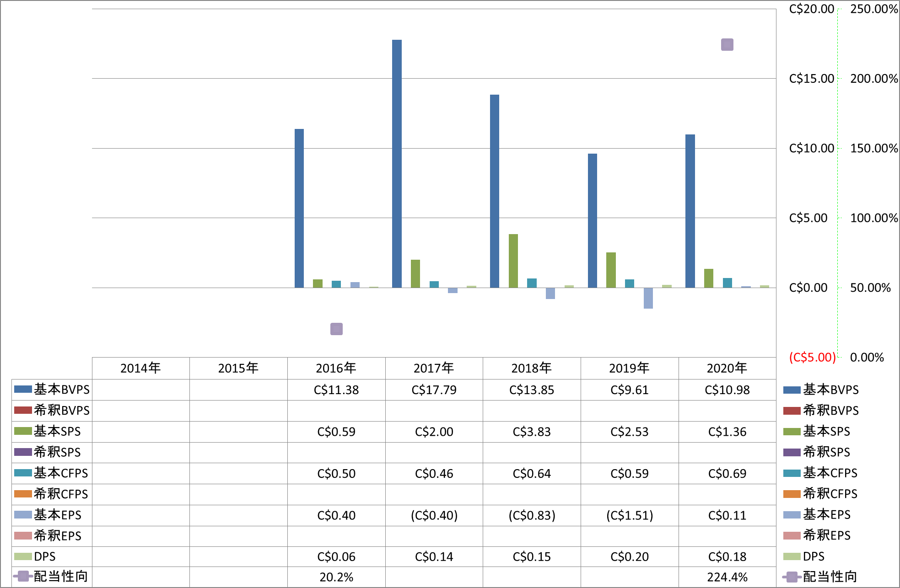Select the 2020年 基本BVPS blue bar
The height and width of the screenshot is (588, 900).
click(x=690, y=211)
